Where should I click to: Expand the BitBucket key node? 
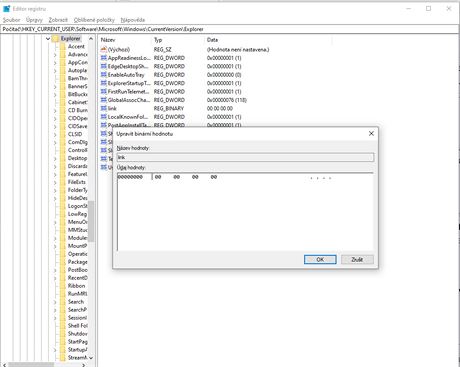55,95
